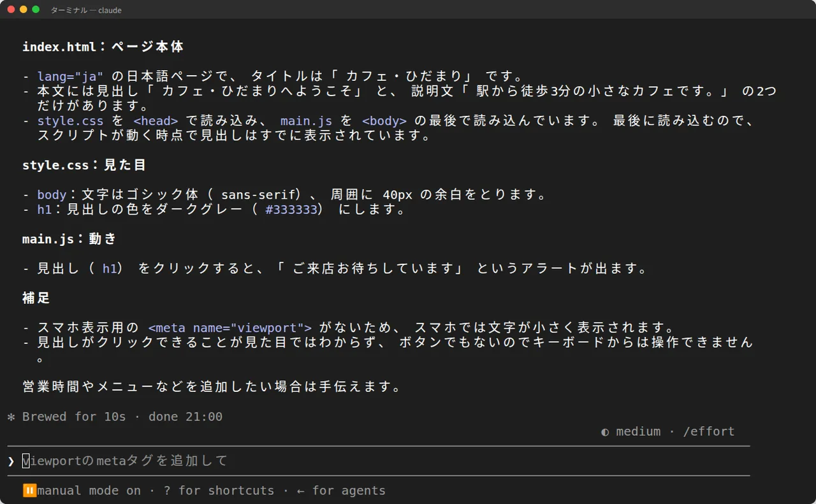Click the asterisk icon before Brewed for 10s

point(11,417)
